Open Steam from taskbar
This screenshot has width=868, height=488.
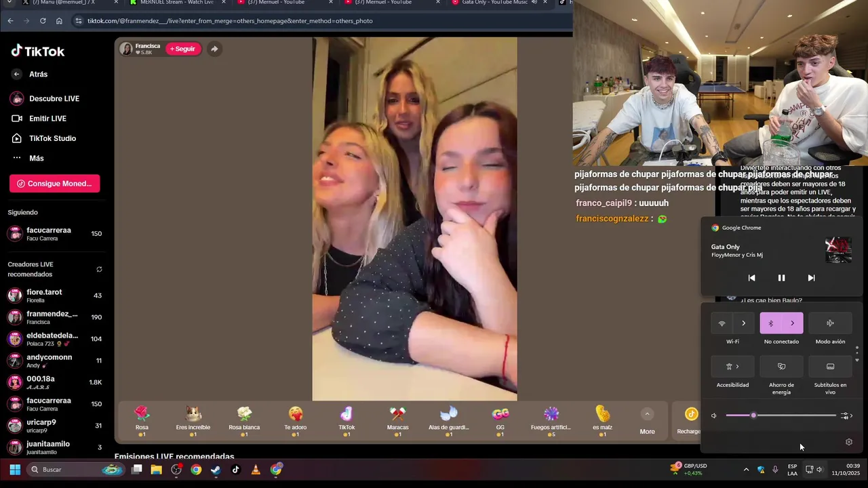(x=216, y=469)
